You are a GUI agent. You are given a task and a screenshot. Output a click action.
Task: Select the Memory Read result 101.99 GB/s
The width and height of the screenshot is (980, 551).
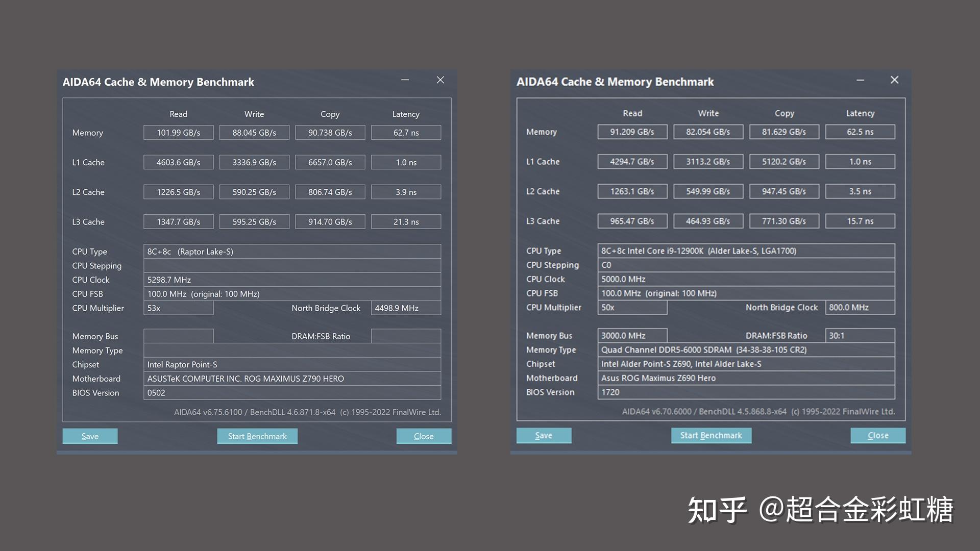click(x=178, y=132)
